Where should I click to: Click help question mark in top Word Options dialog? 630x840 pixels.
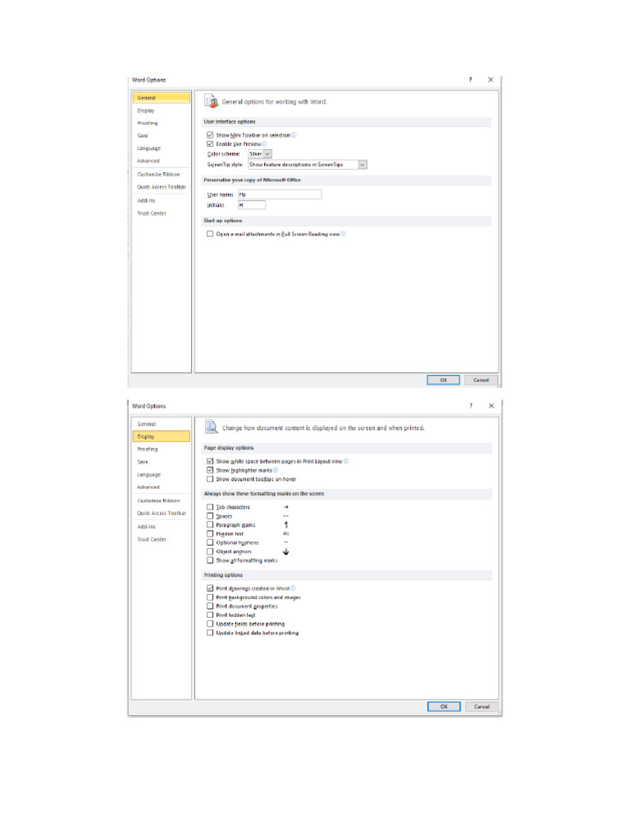470,80
